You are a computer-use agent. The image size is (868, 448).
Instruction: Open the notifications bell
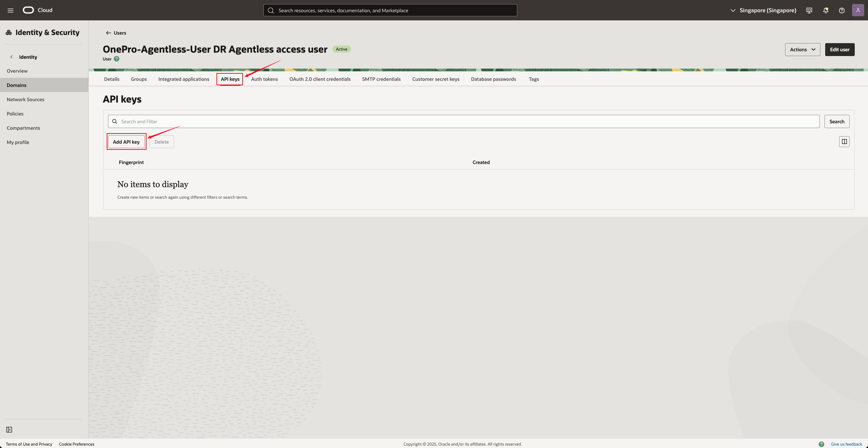tap(826, 10)
